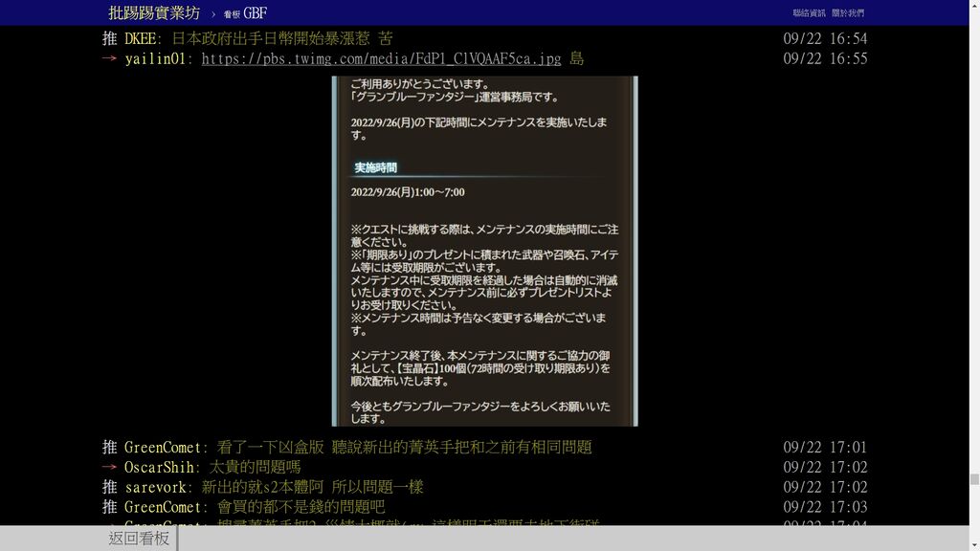The height and width of the screenshot is (551, 980).
Task: Click GreenComet's comment about 凶盒版
Action: tap(405, 448)
